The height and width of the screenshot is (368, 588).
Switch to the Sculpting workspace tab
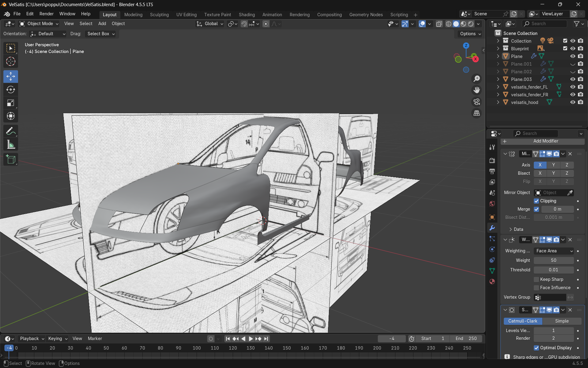(159, 14)
